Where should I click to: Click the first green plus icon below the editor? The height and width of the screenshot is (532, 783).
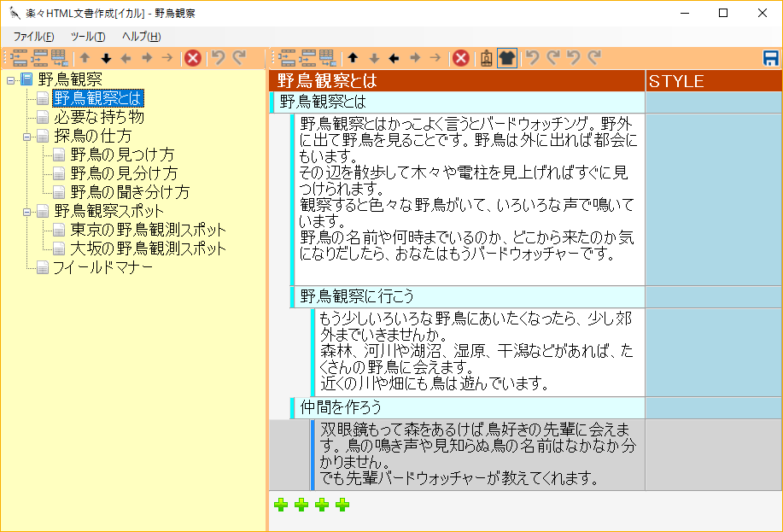point(281,505)
